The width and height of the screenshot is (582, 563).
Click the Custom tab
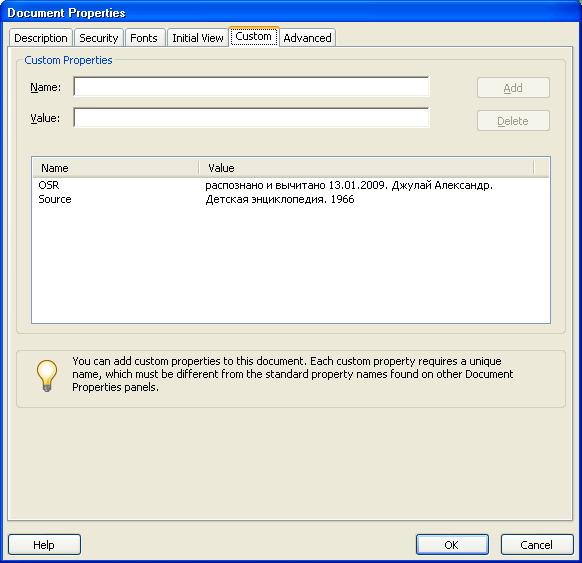pos(254,36)
